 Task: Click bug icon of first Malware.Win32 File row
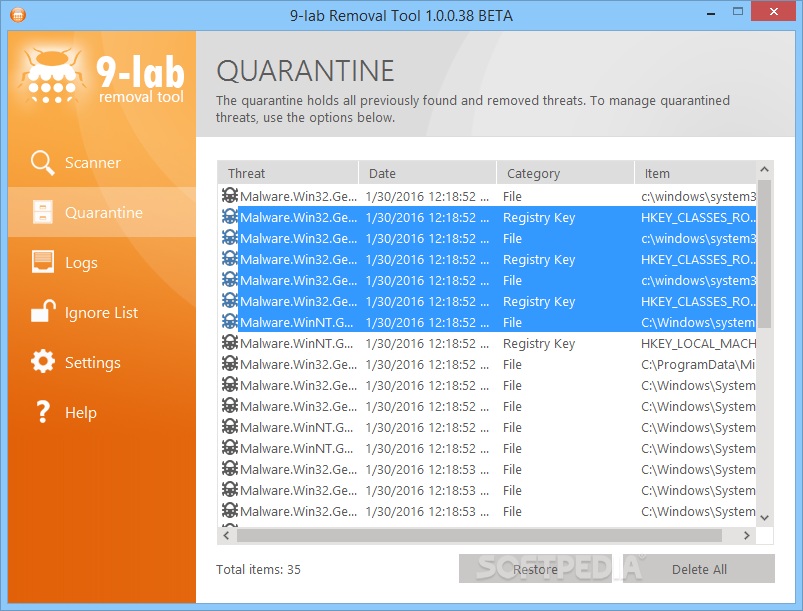coord(229,196)
